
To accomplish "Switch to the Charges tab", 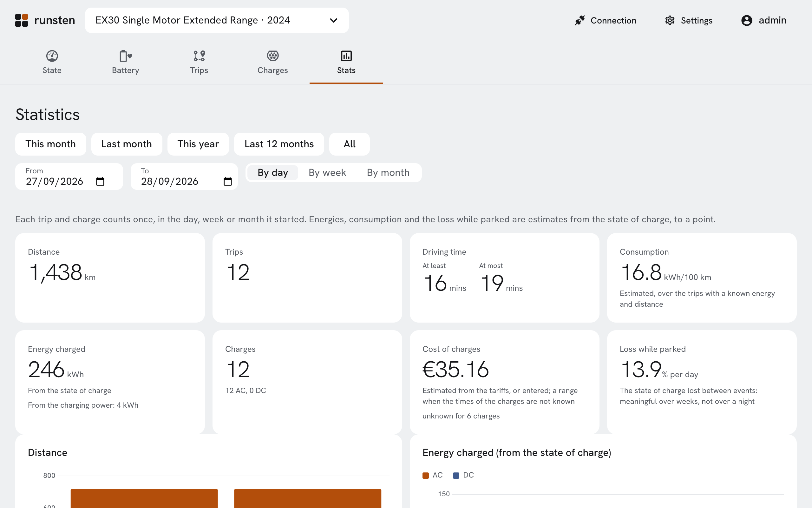I will click(x=273, y=63).
